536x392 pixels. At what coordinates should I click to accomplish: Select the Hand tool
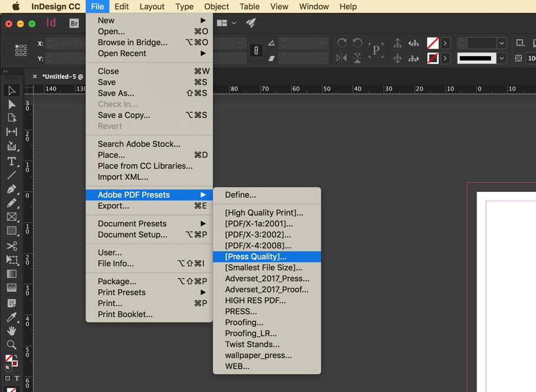pyautogui.click(x=12, y=331)
